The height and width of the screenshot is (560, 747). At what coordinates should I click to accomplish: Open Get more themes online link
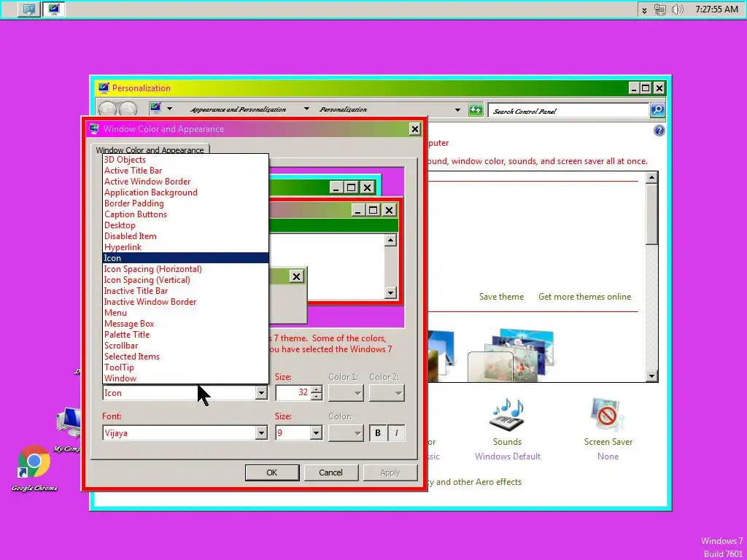584,297
